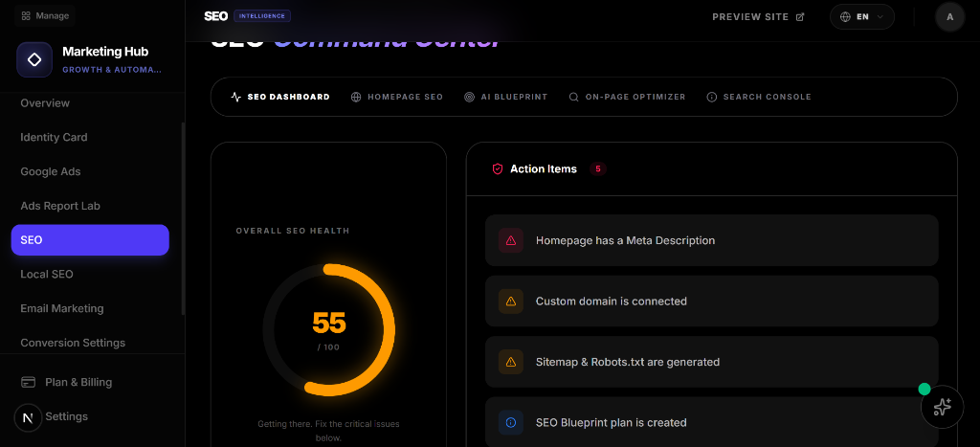Click the Preview Site link

[758, 17]
